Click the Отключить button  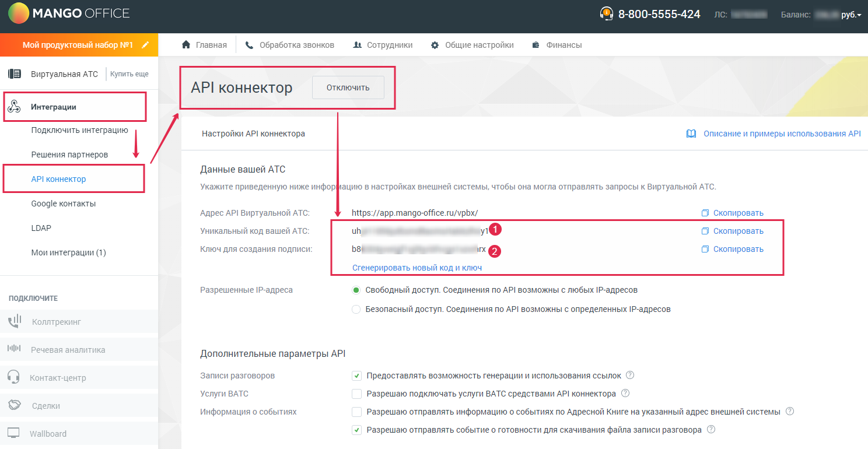pyautogui.click(x=348, y=87)
